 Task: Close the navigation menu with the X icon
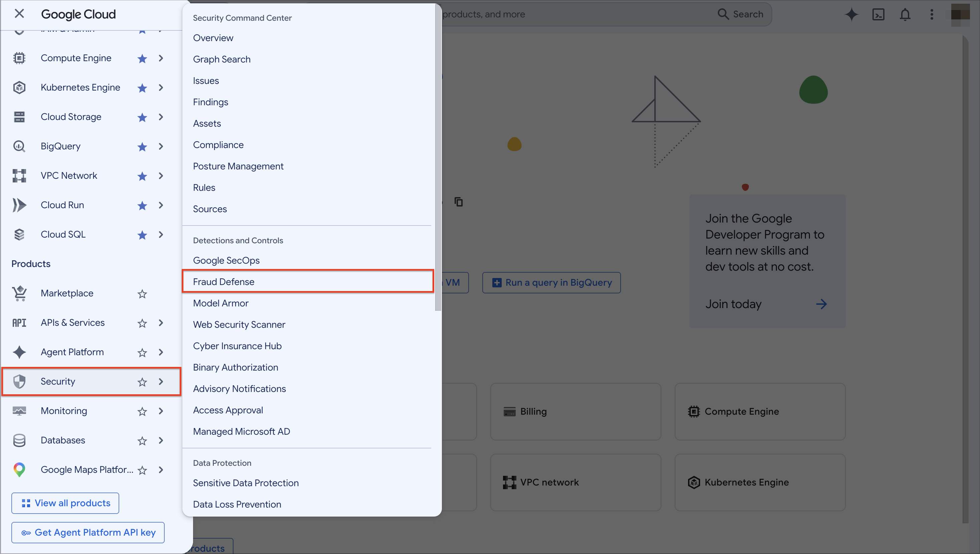pyautogui.click(x=19, y=14)
